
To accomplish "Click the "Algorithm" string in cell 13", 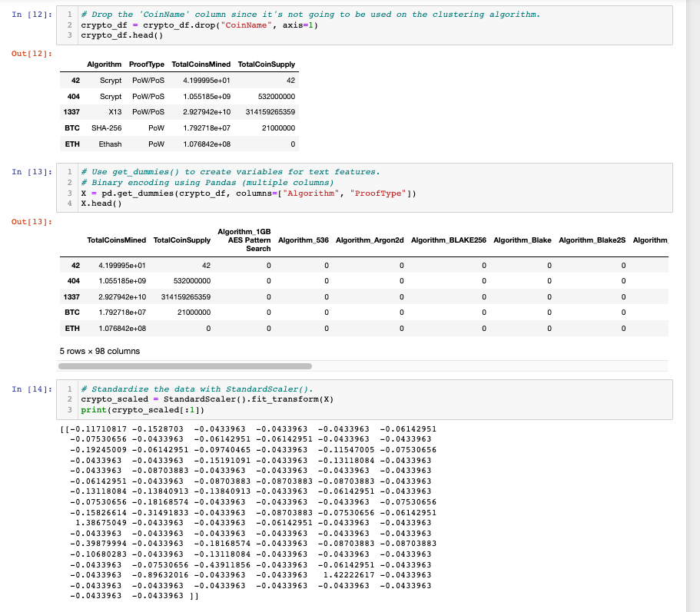I will 310,194.
